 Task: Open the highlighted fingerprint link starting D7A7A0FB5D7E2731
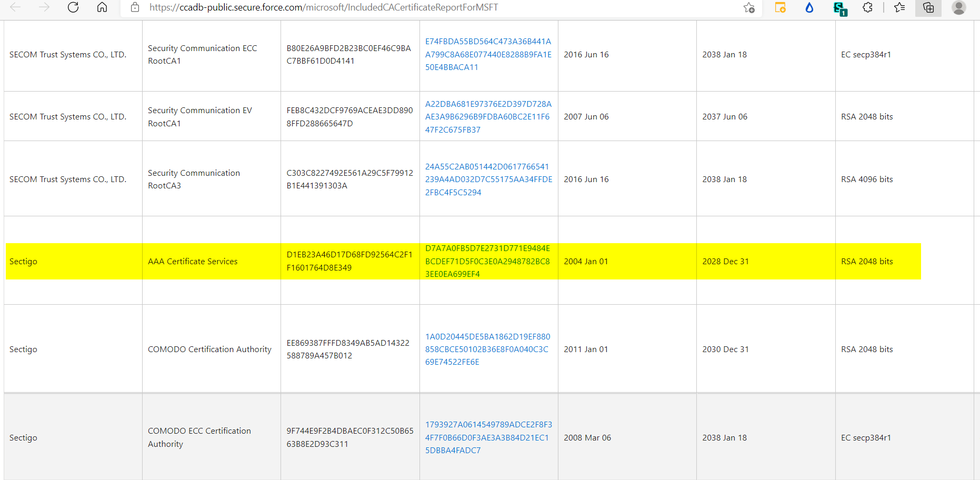click(x=488, y=261)
